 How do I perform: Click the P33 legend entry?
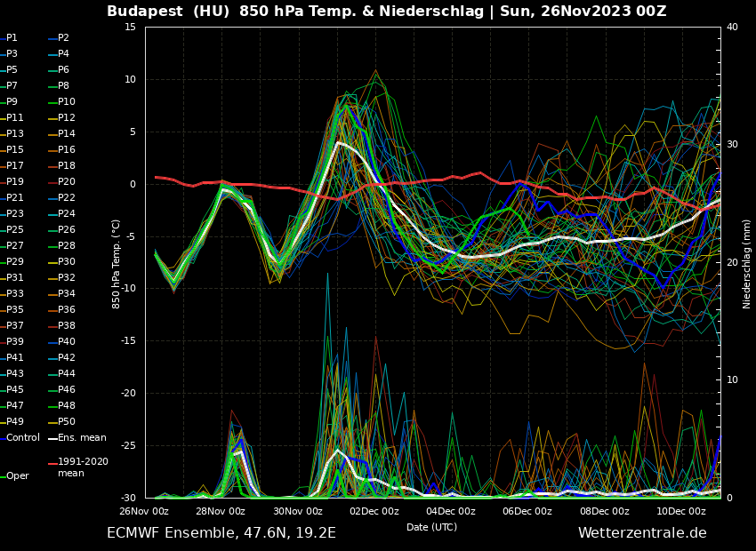coord(15,294)
